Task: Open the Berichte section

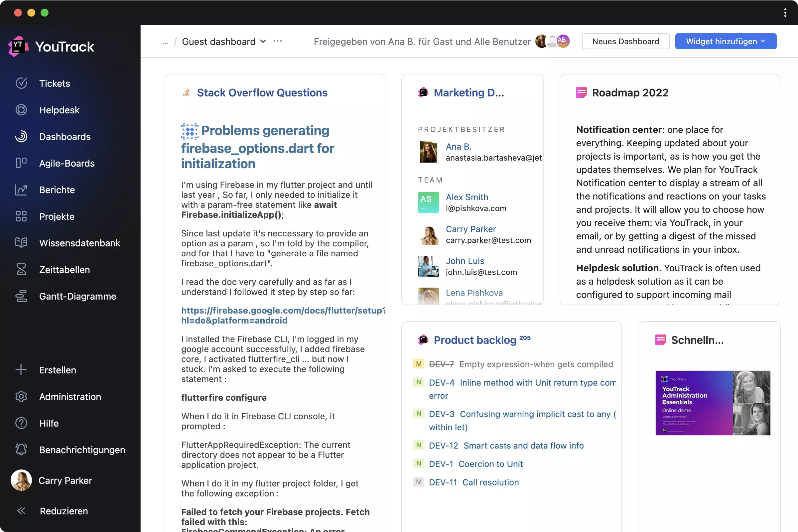Action: pyautogui.click(x=57, y=190)
